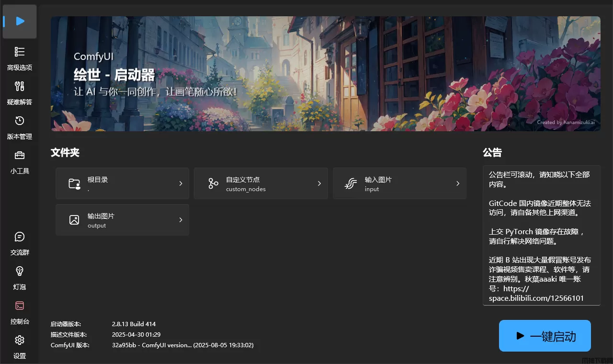Switch to 高级选项 label in sidebar

pos(20,68)
